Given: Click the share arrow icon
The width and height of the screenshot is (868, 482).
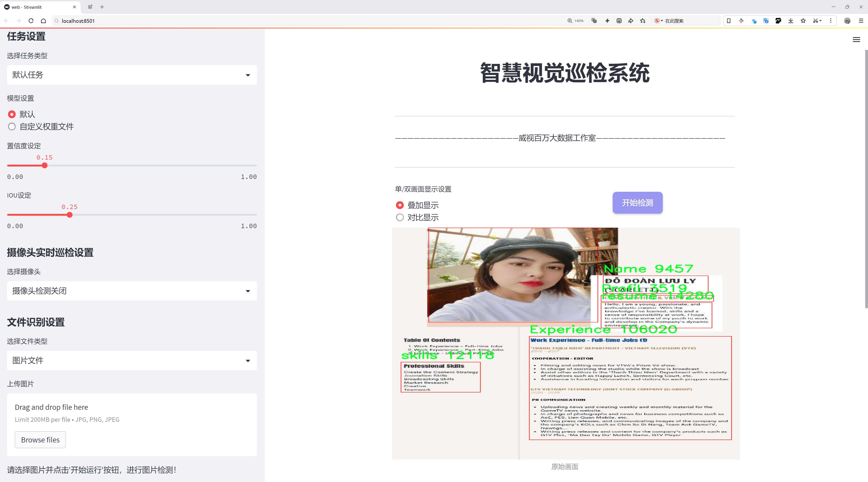Looking at the screenshot, I should coord(631,21).
